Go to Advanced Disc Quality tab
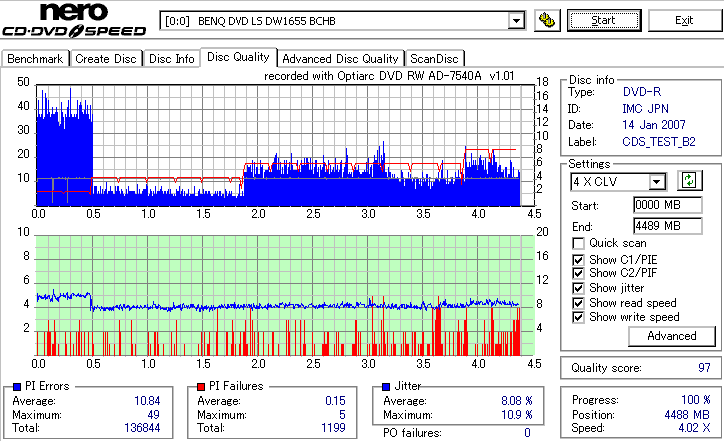This screenshot has height=441, width=724. point(340,59)
